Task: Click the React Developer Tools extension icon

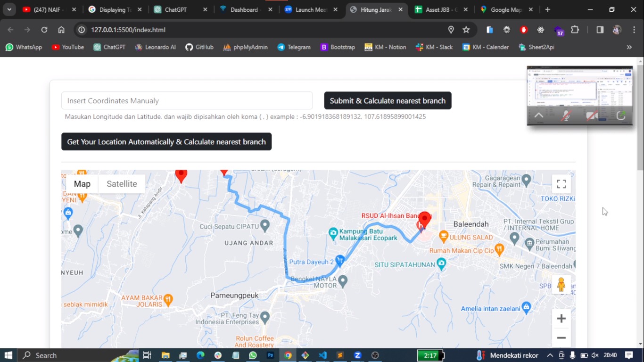Action: click(x=541, y=30)
